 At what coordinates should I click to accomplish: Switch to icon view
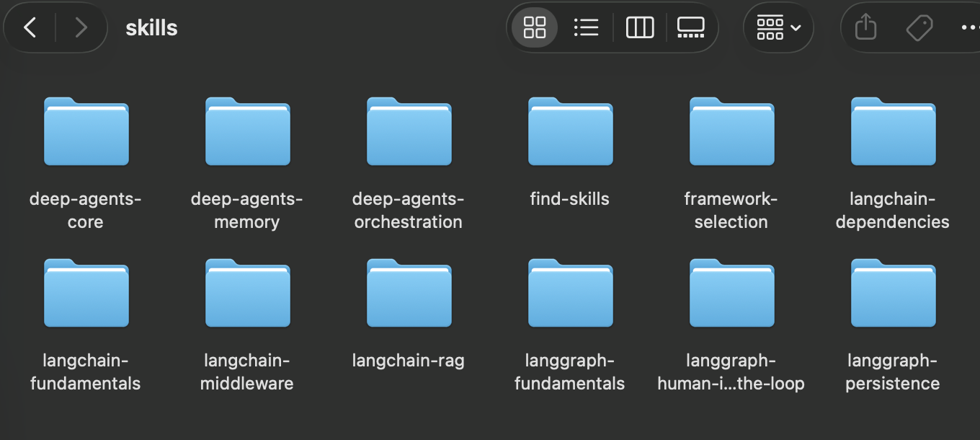coord(535,28)
